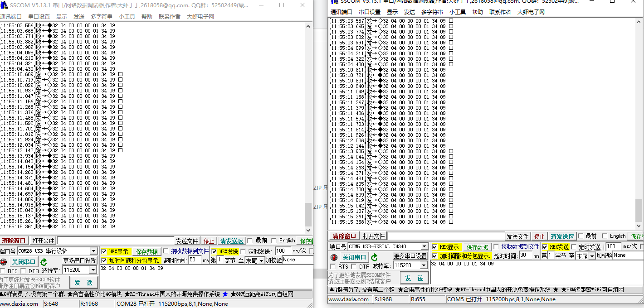Click the green refresh ports icon in the COM28 window
The image size is (644, 308).
click(x=44, y=262)
